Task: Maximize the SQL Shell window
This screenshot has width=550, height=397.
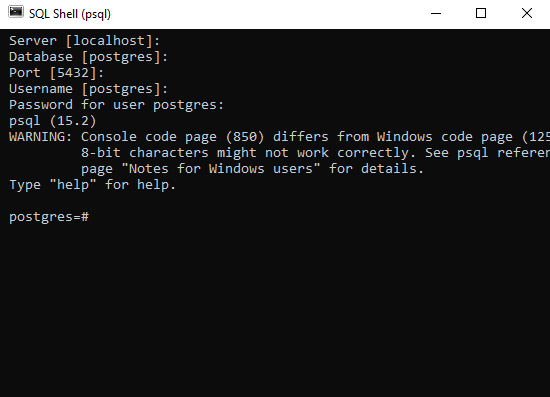Action: (481, 14)
